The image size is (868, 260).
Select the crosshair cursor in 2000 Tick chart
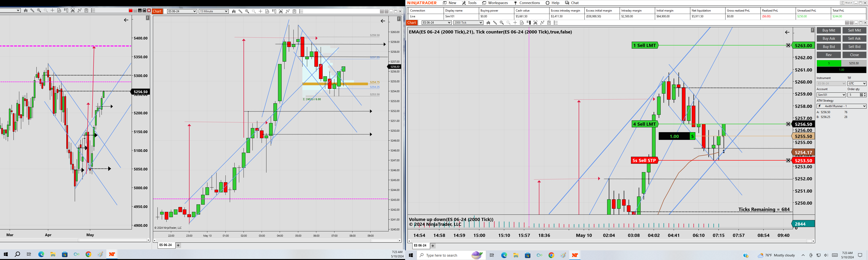pos(515,23)
